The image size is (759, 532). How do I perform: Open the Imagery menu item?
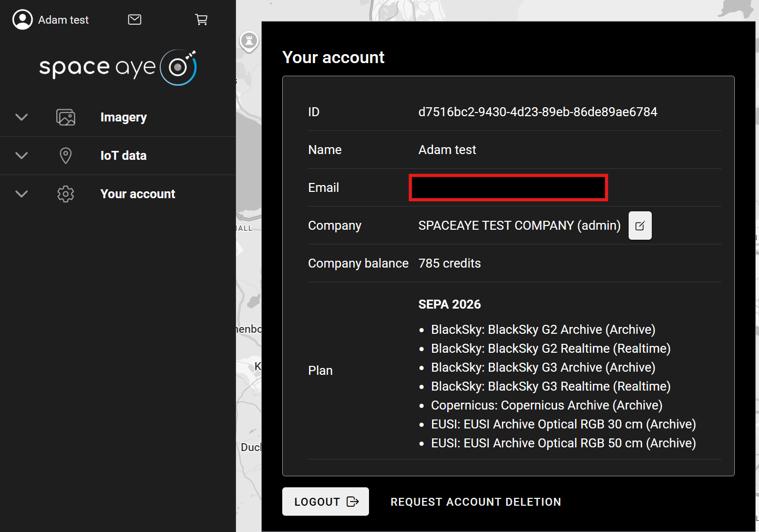click(x=124, y=117)
